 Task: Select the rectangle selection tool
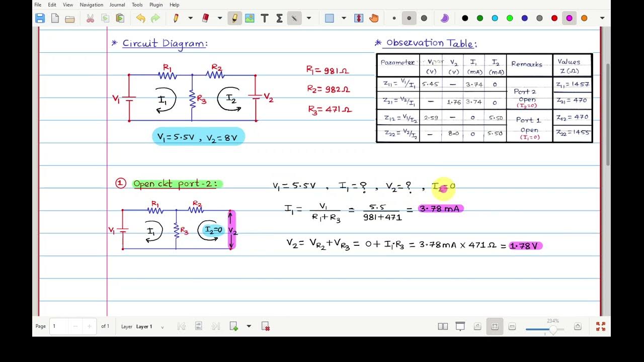[329, 19]
